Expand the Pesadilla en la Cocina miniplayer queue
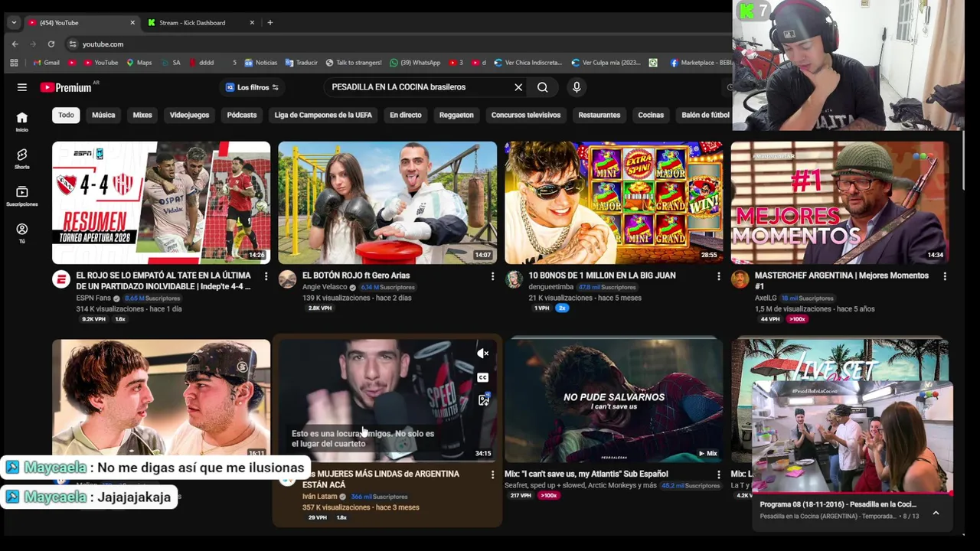The height and width of the screenshot is (551, 980). click(936, 513)
